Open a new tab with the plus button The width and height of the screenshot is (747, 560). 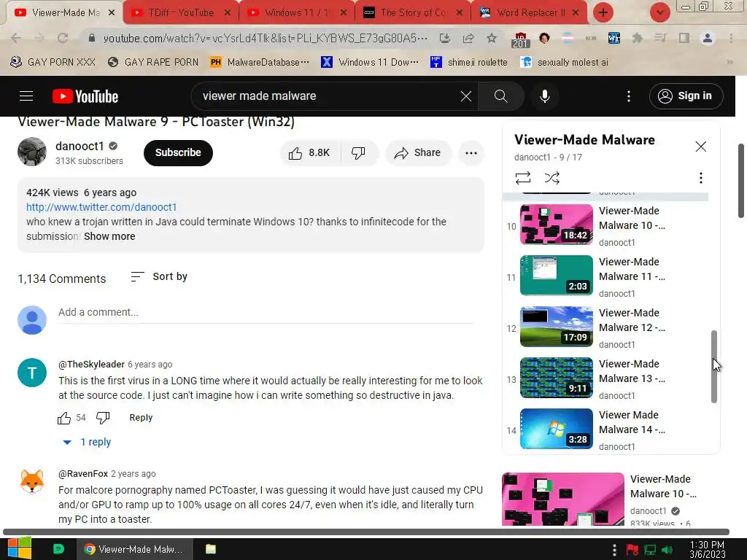[x=603, y=12]
